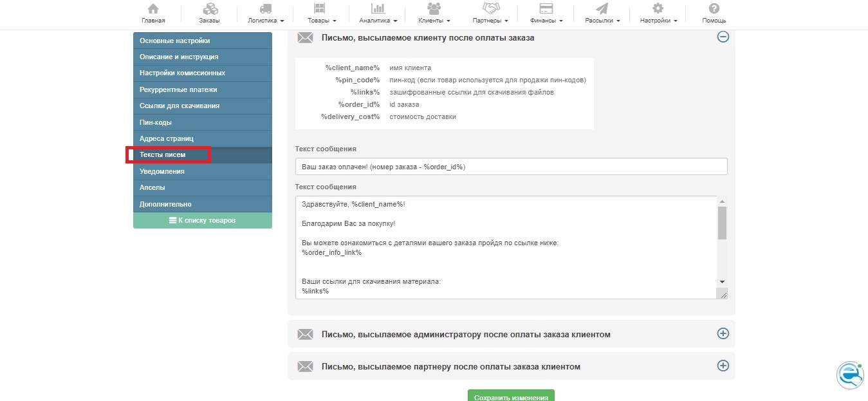Click the message body scrollbar down arrow
The image size is (868, 401).
pyautogui.click(x=722, y=282)
